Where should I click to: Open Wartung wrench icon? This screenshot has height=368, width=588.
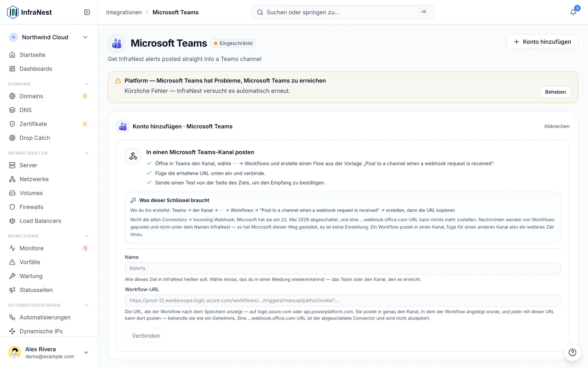point(12,276)
